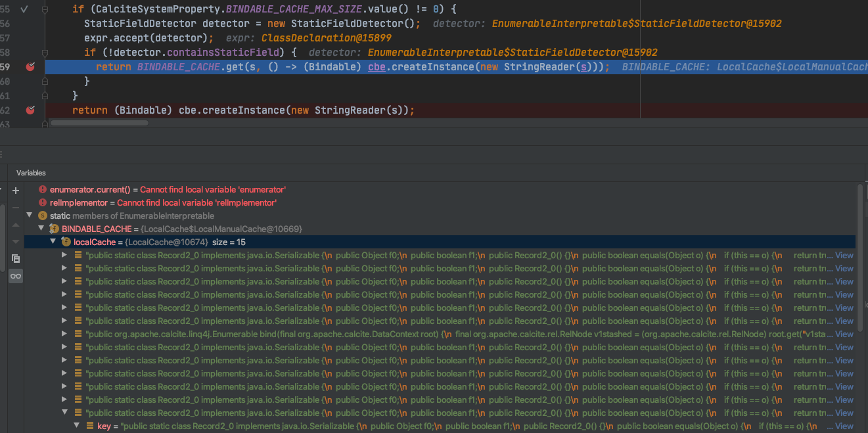Move watch down with the down arrow
Viewport: 868px width, 433px height.
point(16,242)
